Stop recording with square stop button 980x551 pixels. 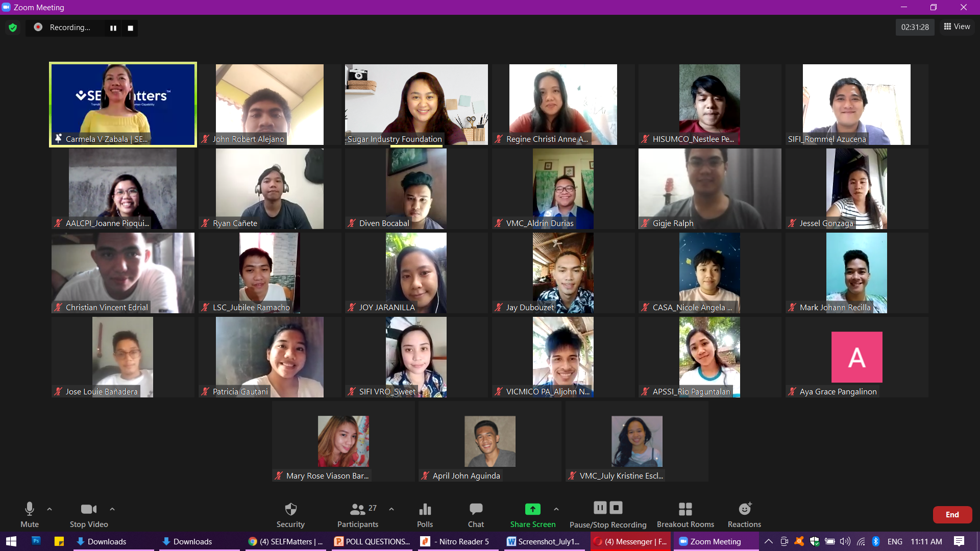click(x=131, y=28)
